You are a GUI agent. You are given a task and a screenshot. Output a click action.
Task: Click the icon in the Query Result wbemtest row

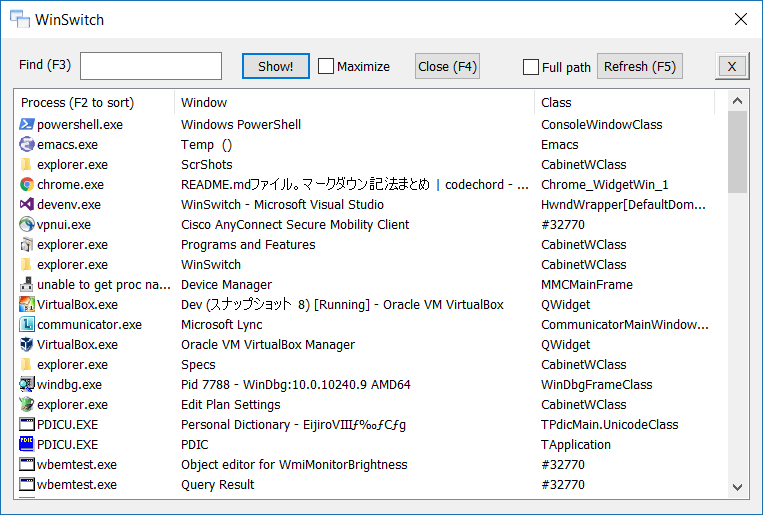click(27, 484)
